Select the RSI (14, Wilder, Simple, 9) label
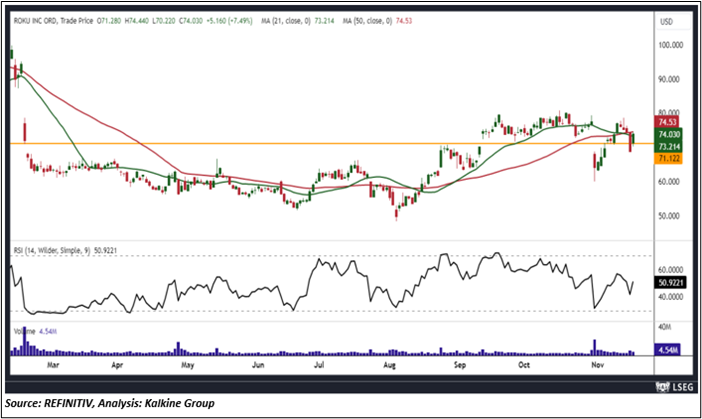 click(52, 251)
